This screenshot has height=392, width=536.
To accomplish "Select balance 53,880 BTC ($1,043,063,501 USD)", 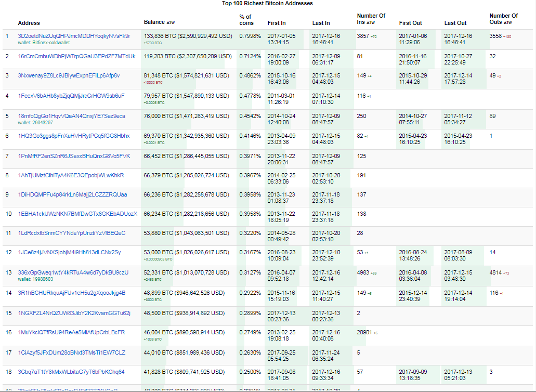I will [x=186, y=233].
